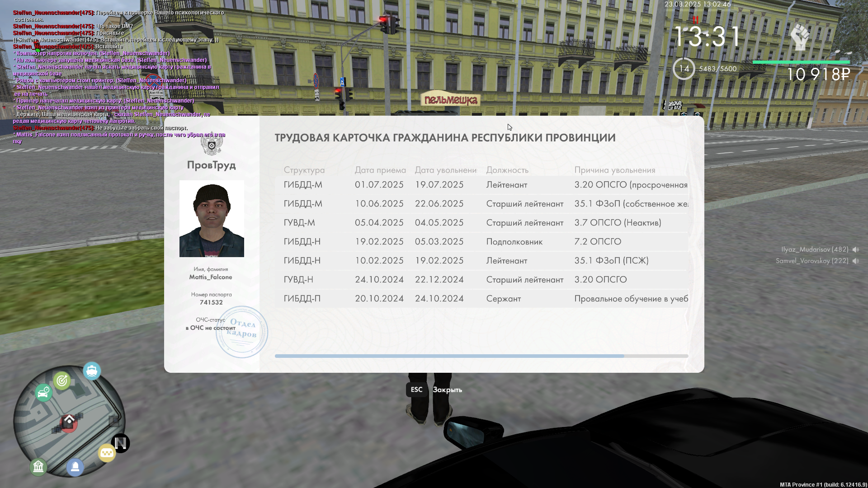868x488 pixels.
Task: Click the level 14 circle indicator
Action: point(684,69)
